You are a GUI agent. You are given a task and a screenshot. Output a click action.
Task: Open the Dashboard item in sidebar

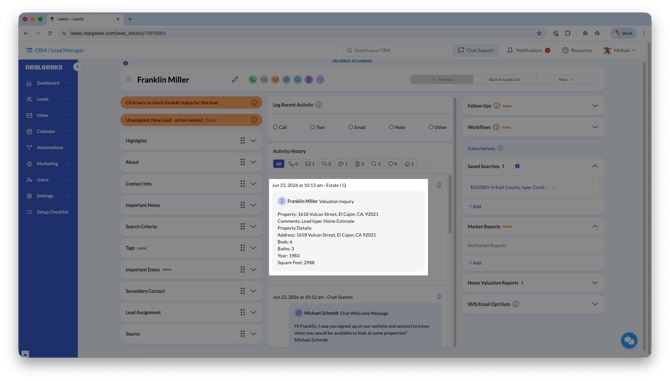coord(48,83)
